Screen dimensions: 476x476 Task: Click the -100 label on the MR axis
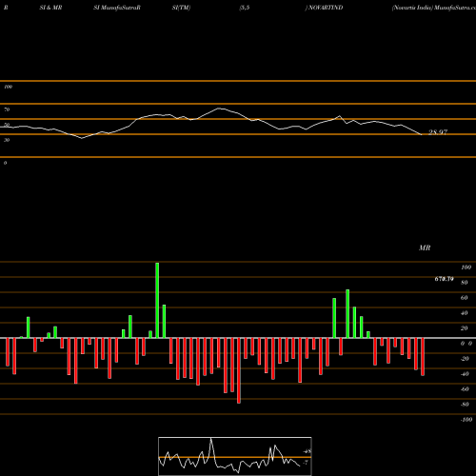pos(466,420)
